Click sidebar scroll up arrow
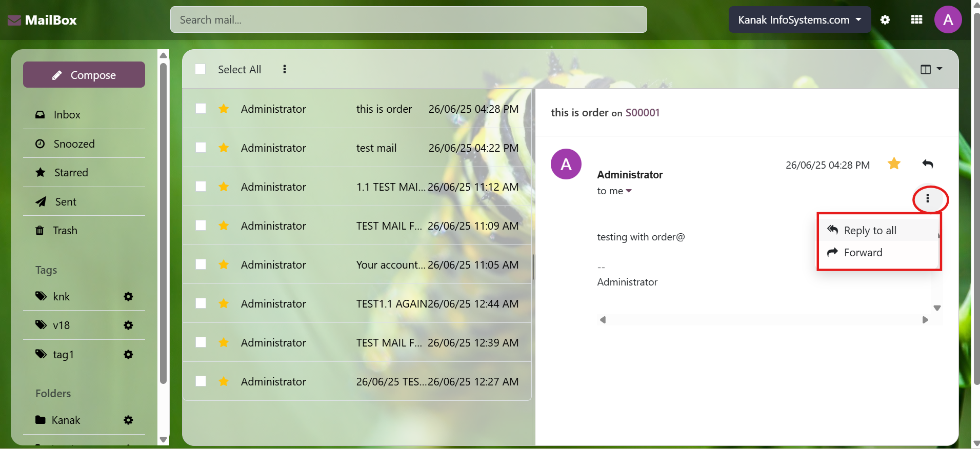 163,55
